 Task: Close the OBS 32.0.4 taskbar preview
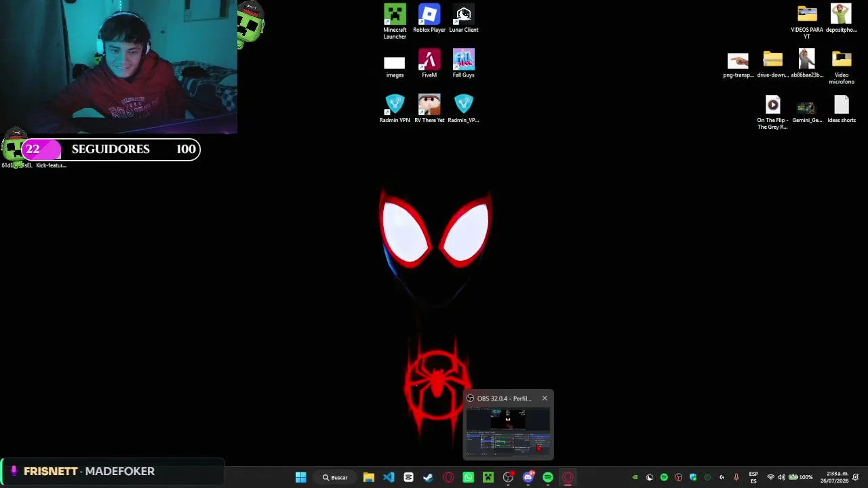(x=545, y=399)
